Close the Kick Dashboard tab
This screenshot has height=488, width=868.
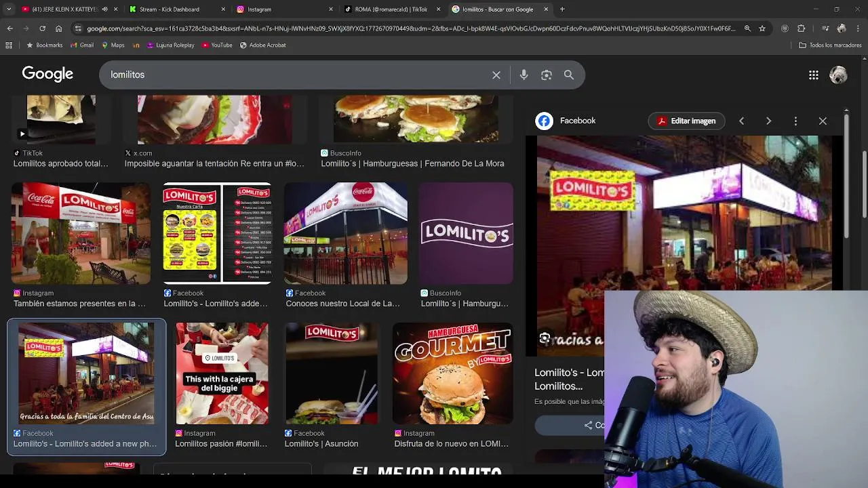[223, 9]
